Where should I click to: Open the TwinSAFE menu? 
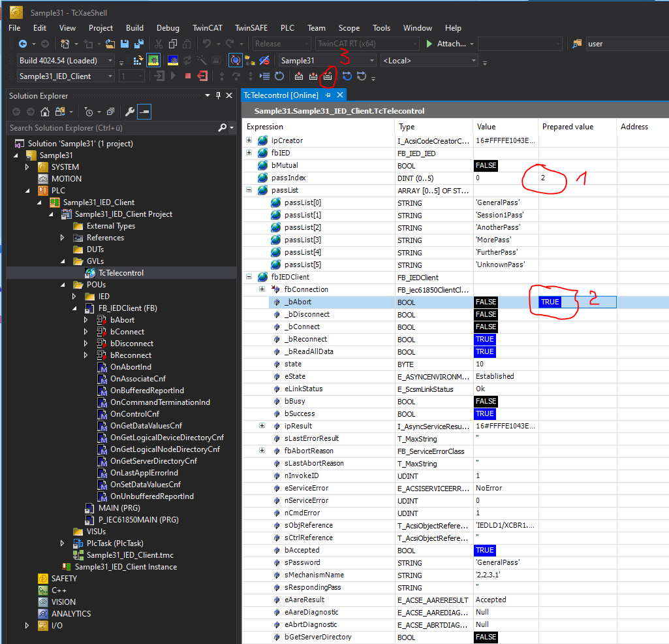point(251,27)
